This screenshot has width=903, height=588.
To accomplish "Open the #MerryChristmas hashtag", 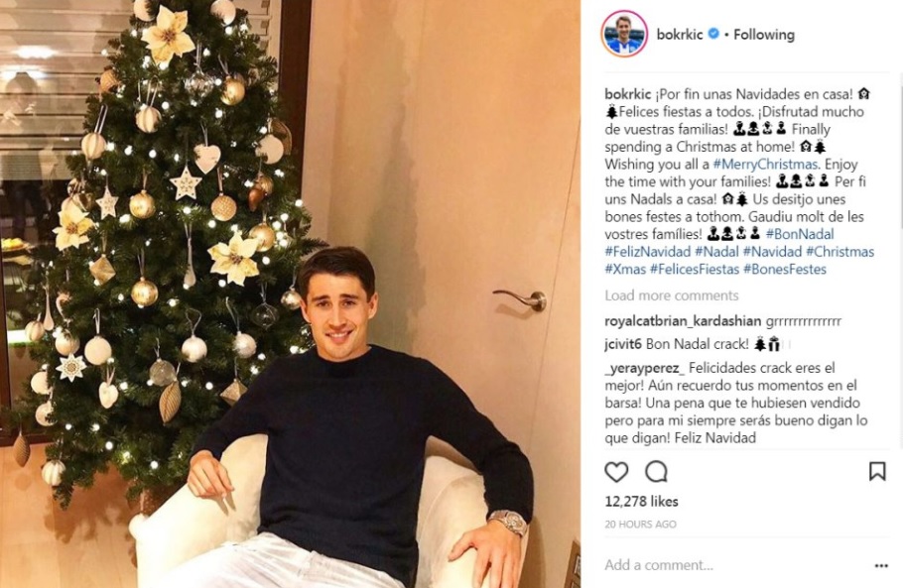I will (765, 164).
